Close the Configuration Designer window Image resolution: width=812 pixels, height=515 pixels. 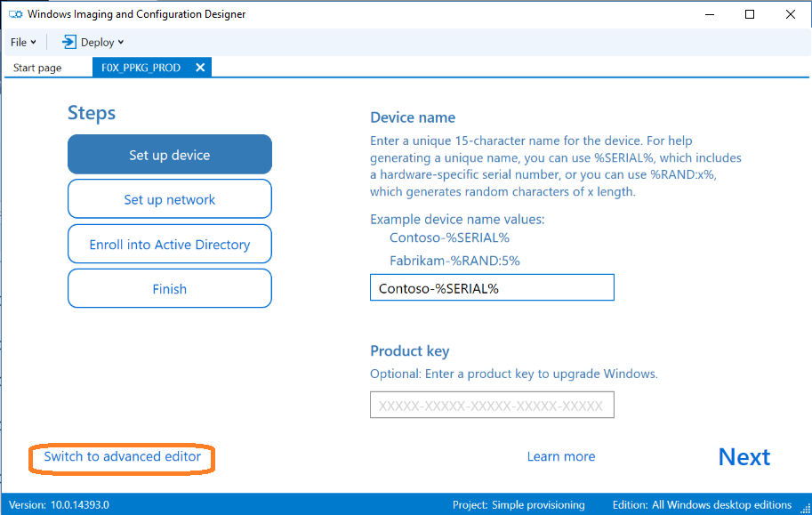tap(791, 14)
